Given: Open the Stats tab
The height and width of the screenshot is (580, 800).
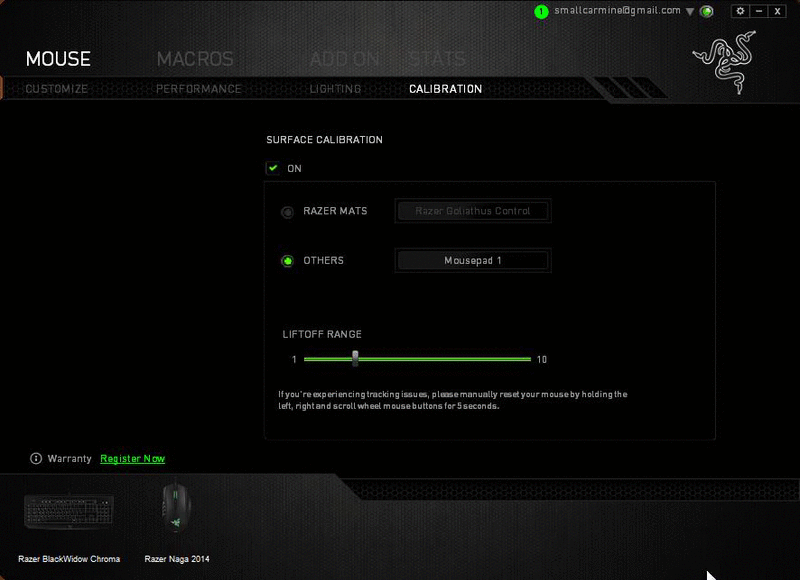Looking at the screenshot, I should 437,59.
